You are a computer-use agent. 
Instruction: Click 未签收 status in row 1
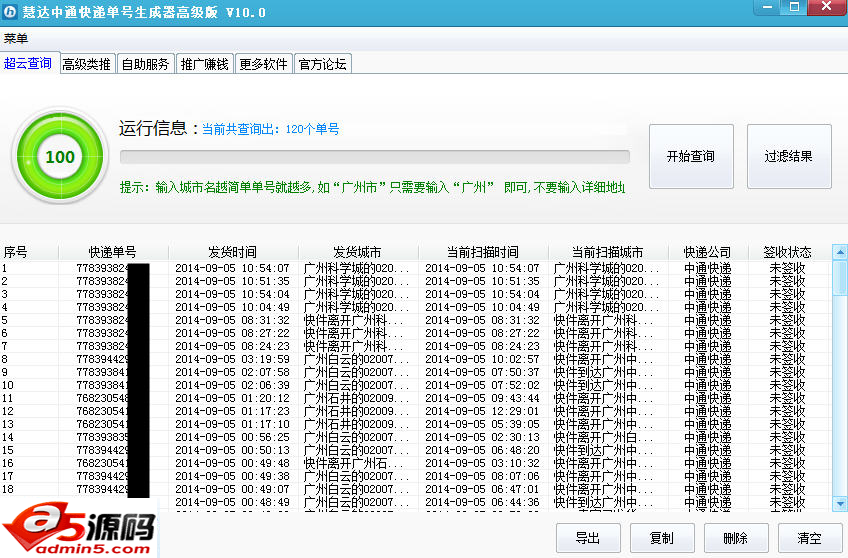coord(787,268)
